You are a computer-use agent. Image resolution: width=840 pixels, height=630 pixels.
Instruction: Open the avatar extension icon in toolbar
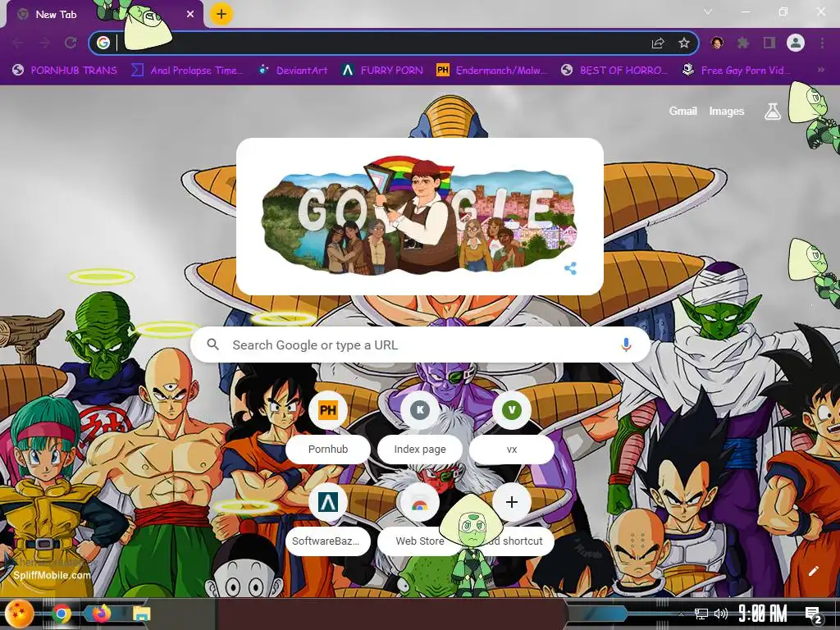pyautogui.click(x=717, y=43)
